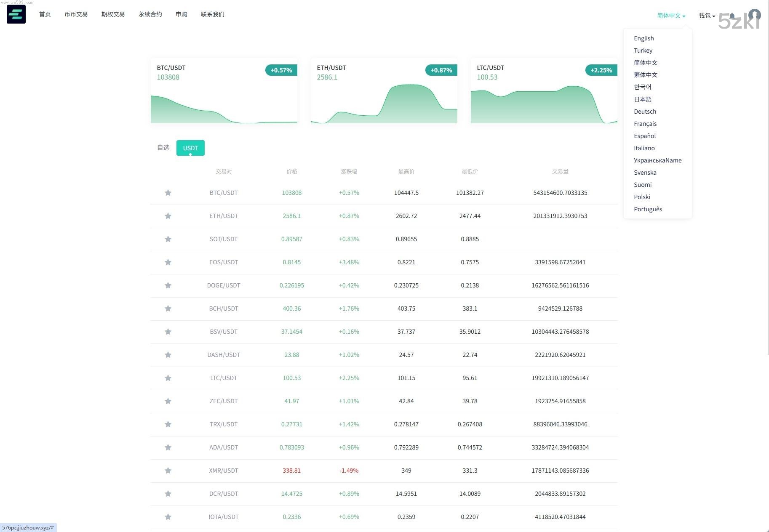The width and height of the screenshot is (769, 532).
Task: Open the notification bell icon
Action: pos(732,16)
